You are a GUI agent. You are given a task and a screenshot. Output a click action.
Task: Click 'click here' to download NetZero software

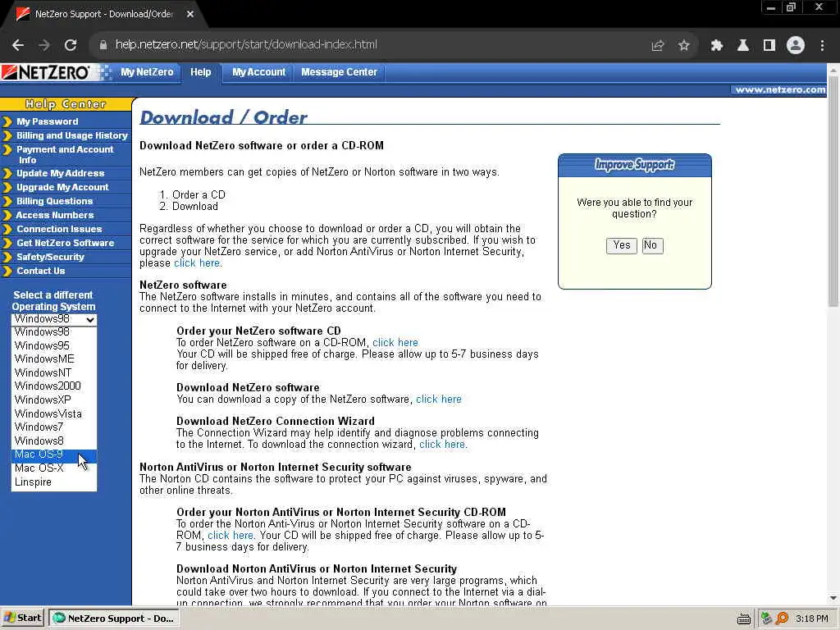(x=439, y=399)
